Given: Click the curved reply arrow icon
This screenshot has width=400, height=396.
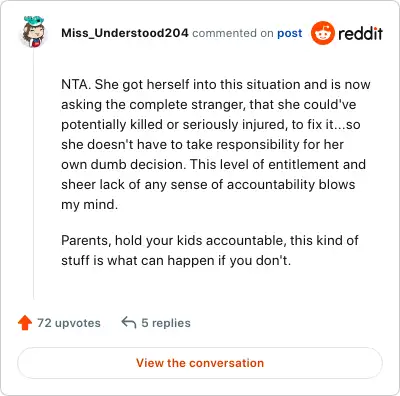Looking at the screenshot, I should [129, 322].
